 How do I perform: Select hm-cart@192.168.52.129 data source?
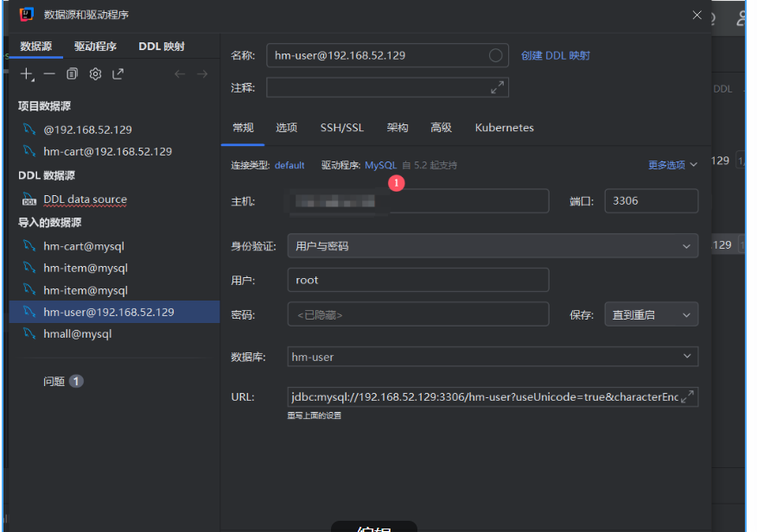(114, 151)
